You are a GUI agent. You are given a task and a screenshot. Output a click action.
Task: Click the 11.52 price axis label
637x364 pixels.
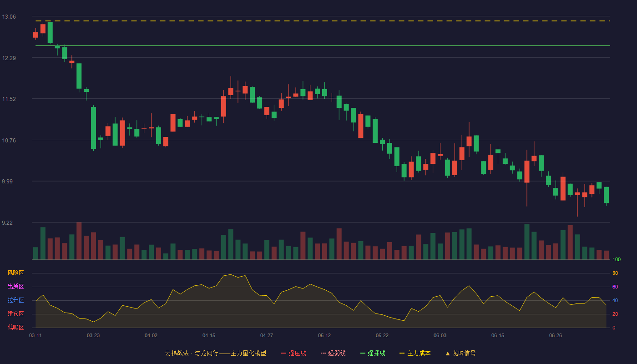9,99
